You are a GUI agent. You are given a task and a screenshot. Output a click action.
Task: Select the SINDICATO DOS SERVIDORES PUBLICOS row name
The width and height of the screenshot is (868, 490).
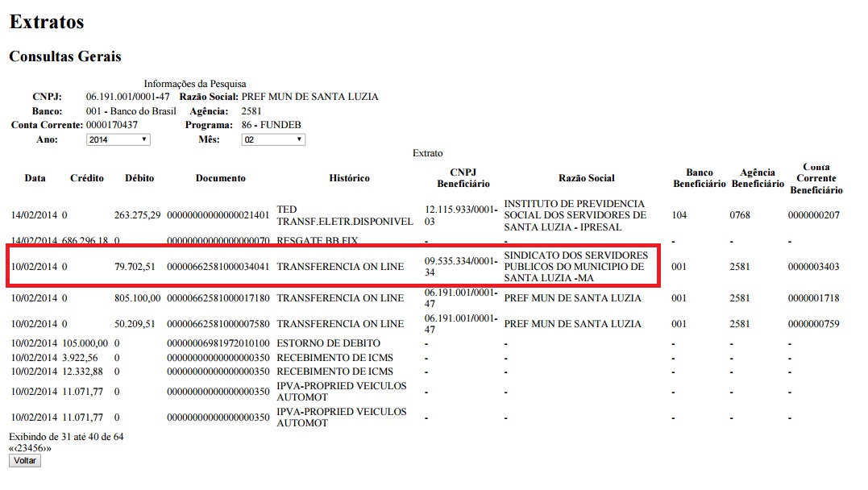pyautogui.click(x=575, y=266)
